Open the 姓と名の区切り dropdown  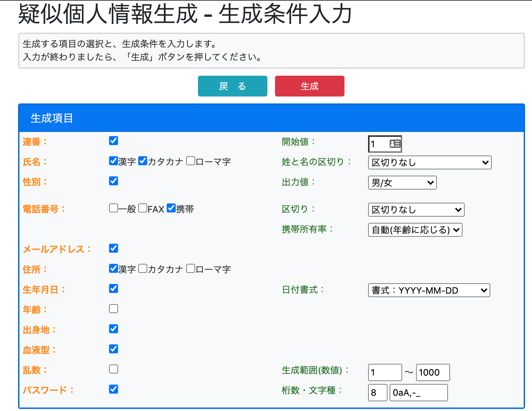pos(430,162)
